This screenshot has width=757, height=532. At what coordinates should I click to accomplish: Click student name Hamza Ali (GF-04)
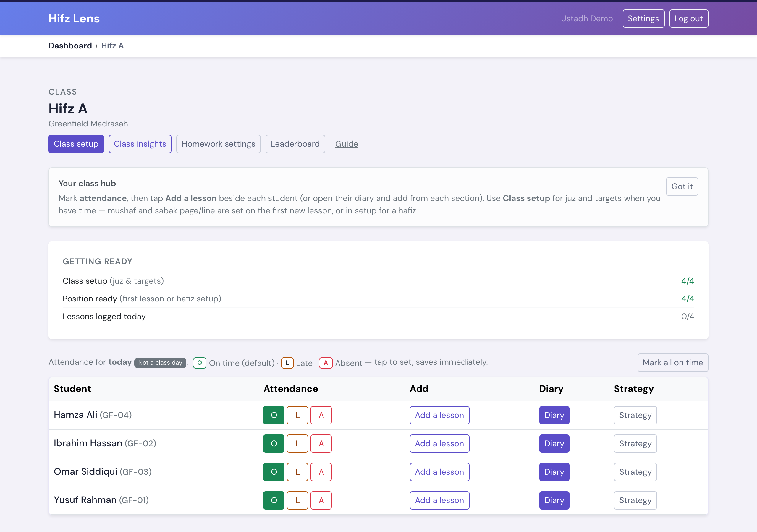93,415
